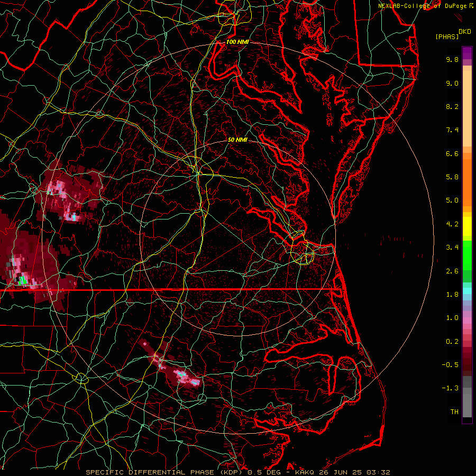Click the 9.8 scale value
This screenshot has height=476, width=476.
[452, 60]
